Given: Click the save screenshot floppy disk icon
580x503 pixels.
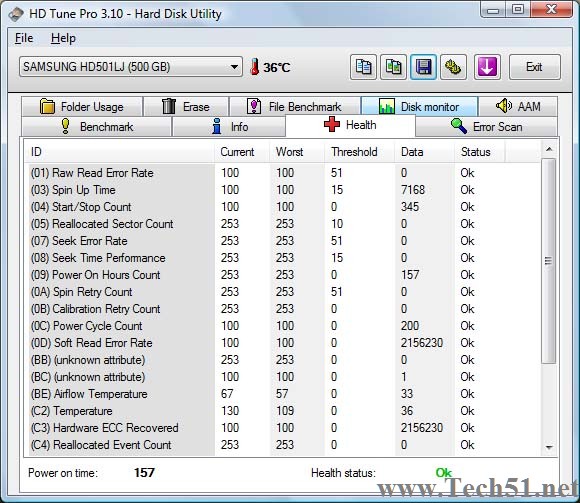Looking at the screenshot, I should [424, 67].
